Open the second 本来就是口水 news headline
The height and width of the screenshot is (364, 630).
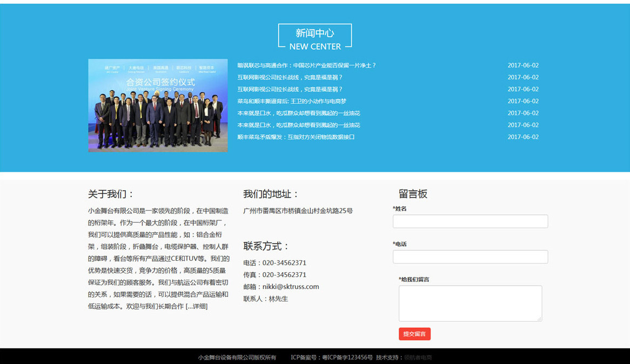click(298, 125)
